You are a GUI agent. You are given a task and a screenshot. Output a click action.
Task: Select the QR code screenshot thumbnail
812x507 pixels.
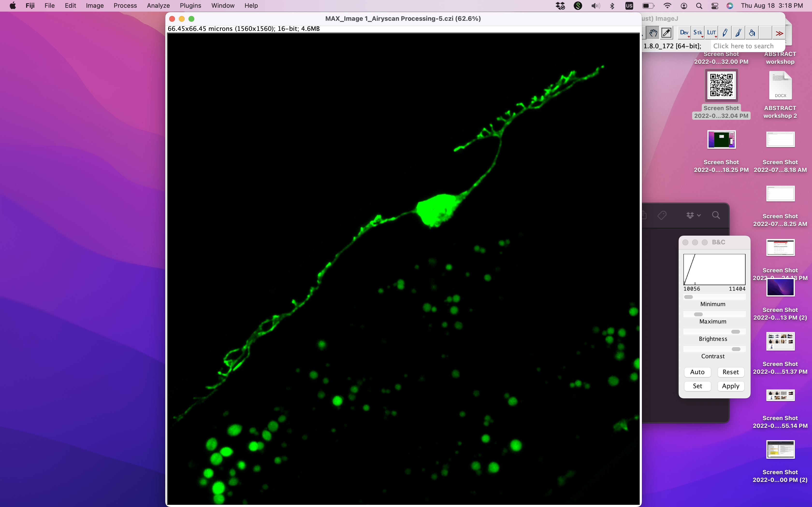click(x=721, y=85)
